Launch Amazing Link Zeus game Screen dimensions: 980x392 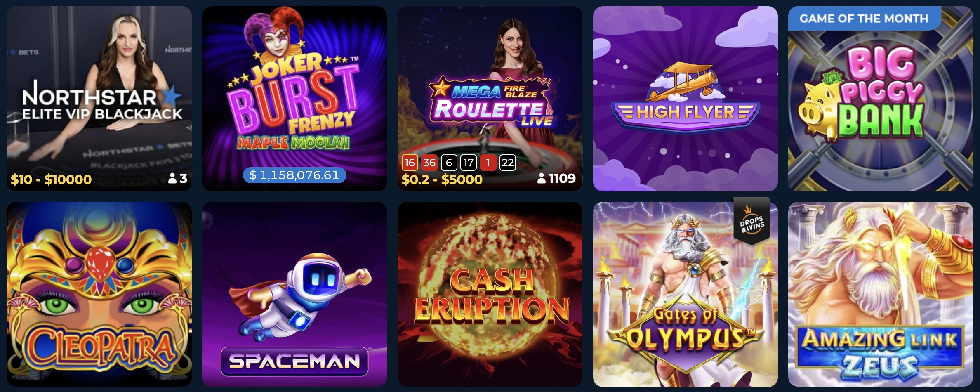pos(881,294)
